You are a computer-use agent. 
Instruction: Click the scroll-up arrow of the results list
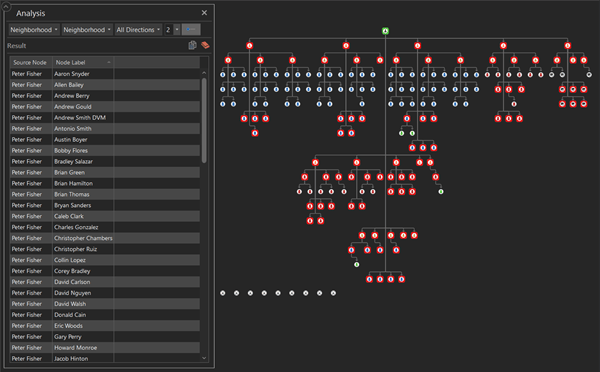pos(204,73)
